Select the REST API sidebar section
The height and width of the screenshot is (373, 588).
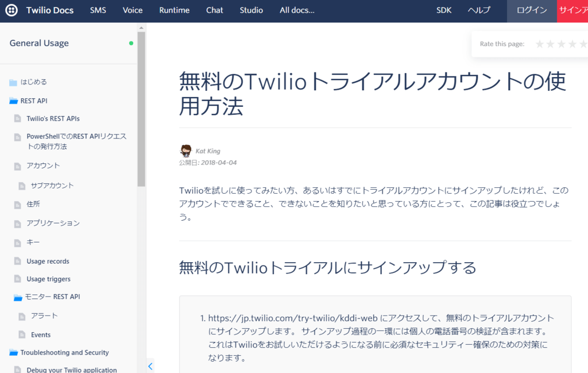(34, 101)
